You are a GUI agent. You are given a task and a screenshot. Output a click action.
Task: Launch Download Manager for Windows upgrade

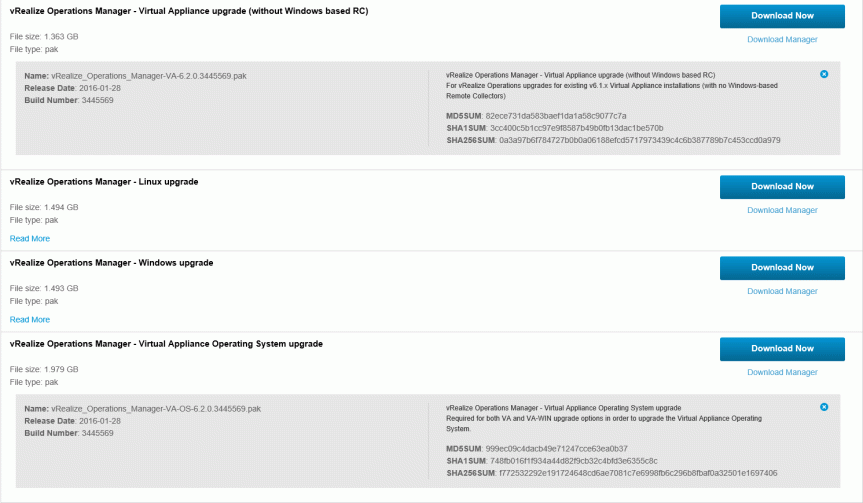782,291
